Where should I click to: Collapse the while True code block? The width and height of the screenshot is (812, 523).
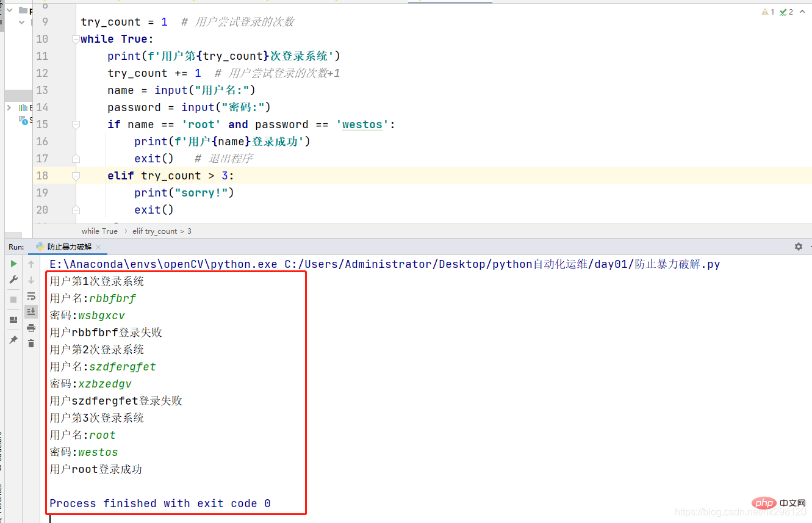tap(76, 39)
